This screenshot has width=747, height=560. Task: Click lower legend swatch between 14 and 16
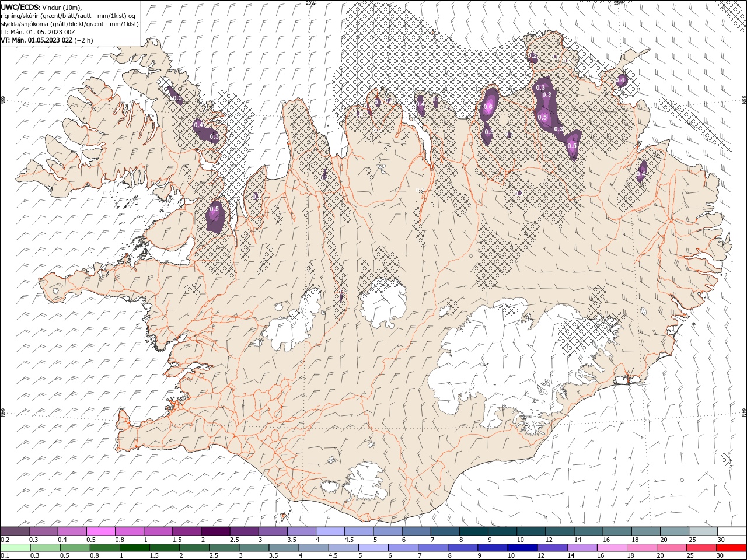pos(582,548)
